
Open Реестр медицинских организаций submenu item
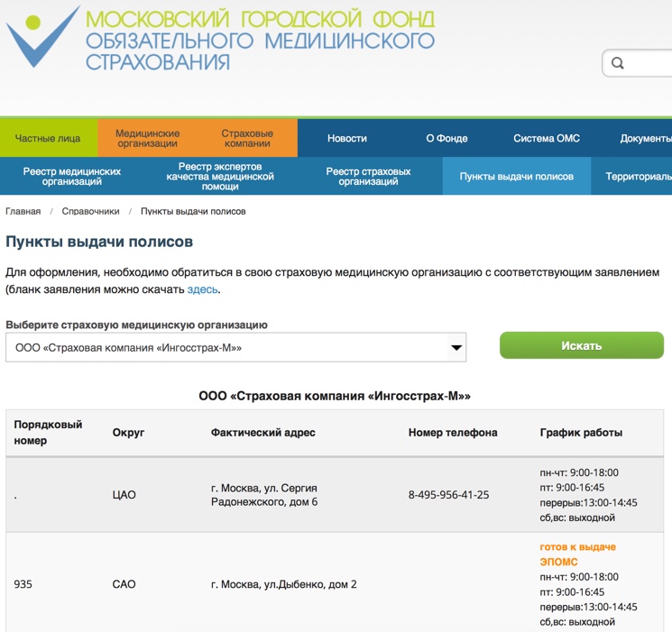coord(72,176)
